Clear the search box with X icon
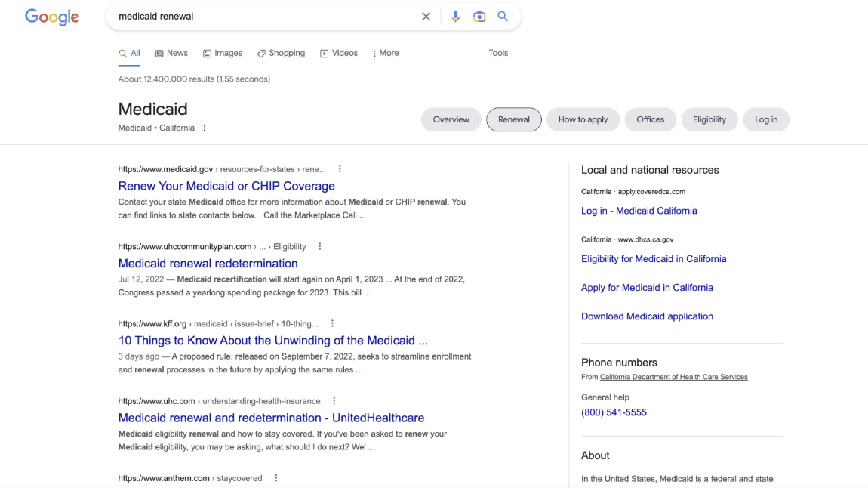Image resolution: width=868 pixels, height=500 pixels. pyautogui.click(x=426, y=17)
